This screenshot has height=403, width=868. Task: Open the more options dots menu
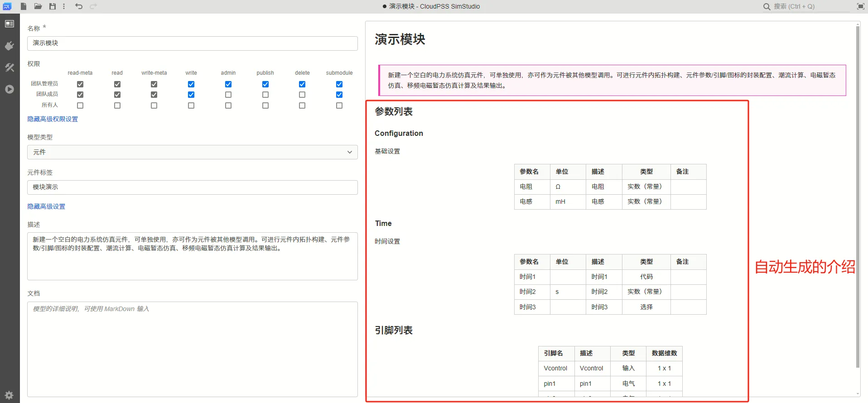click(64, 6)
